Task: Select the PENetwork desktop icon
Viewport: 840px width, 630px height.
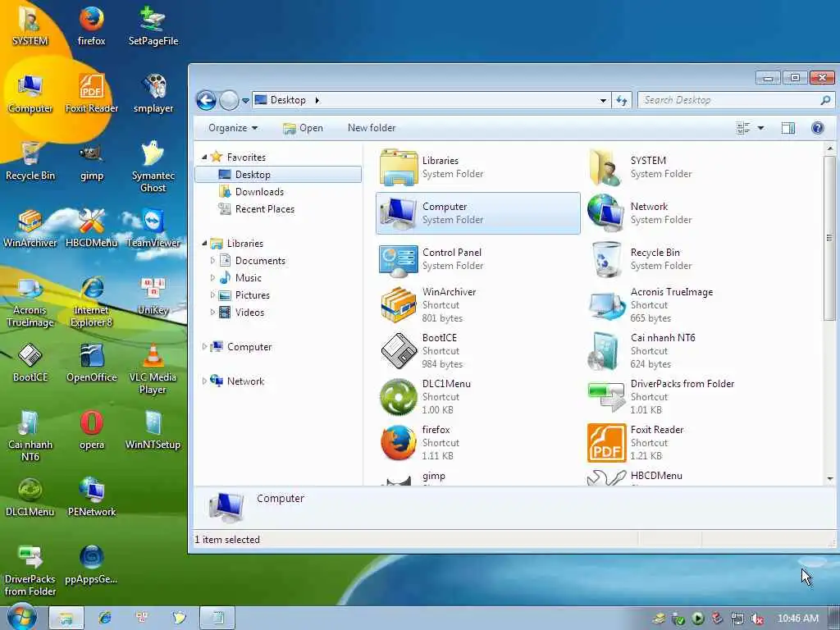Action: pyautogui.click(x=92, y=498)
